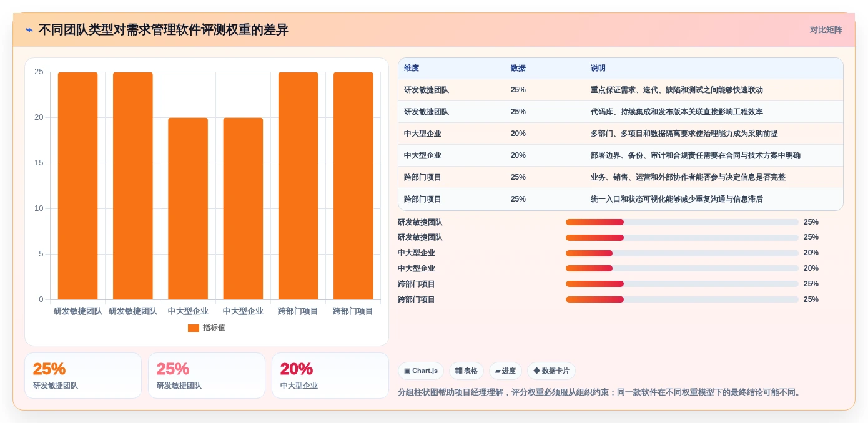Click the 对比矩阵 badge in the header

click(x=826, y=30)
